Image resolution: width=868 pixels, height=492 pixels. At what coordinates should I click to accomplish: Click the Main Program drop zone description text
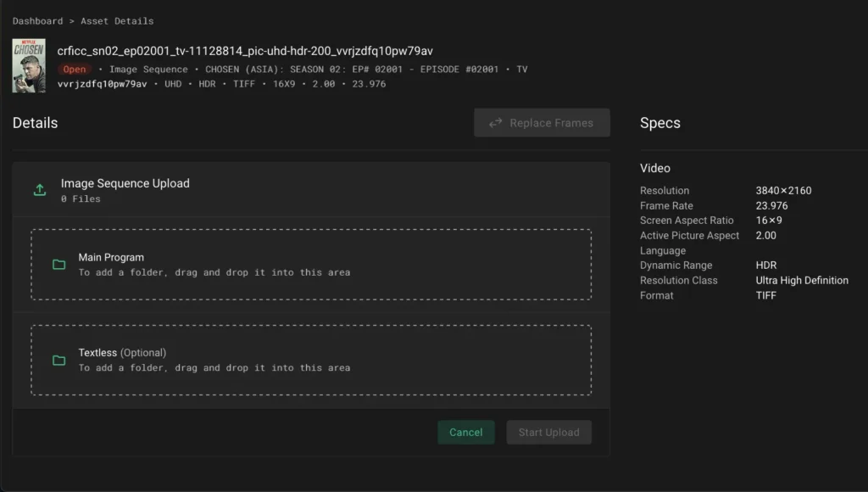[x=214, y=272]
